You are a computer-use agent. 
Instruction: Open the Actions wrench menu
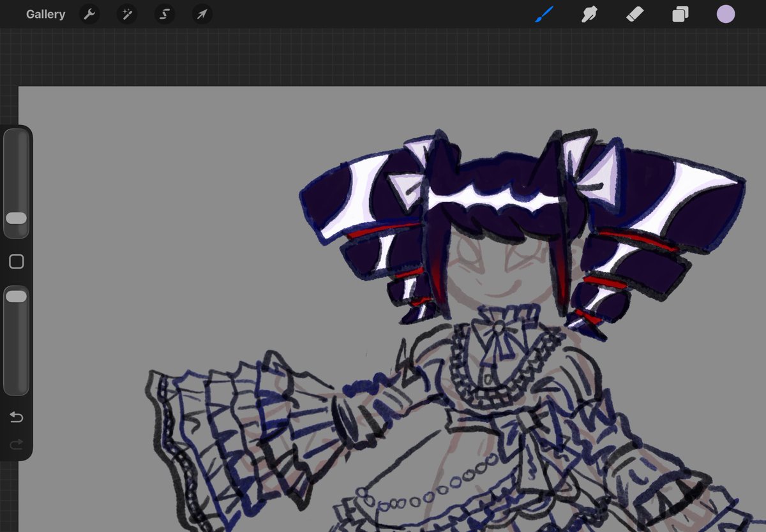point(89,14)
